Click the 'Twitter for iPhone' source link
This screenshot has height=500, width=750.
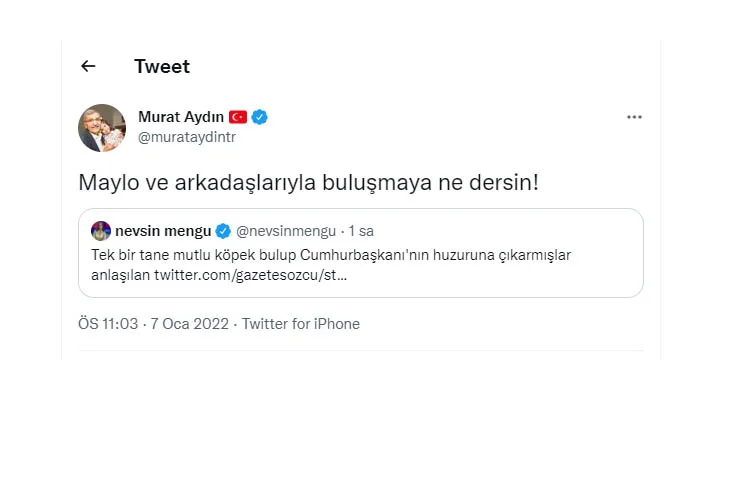[x=300, y=324]
